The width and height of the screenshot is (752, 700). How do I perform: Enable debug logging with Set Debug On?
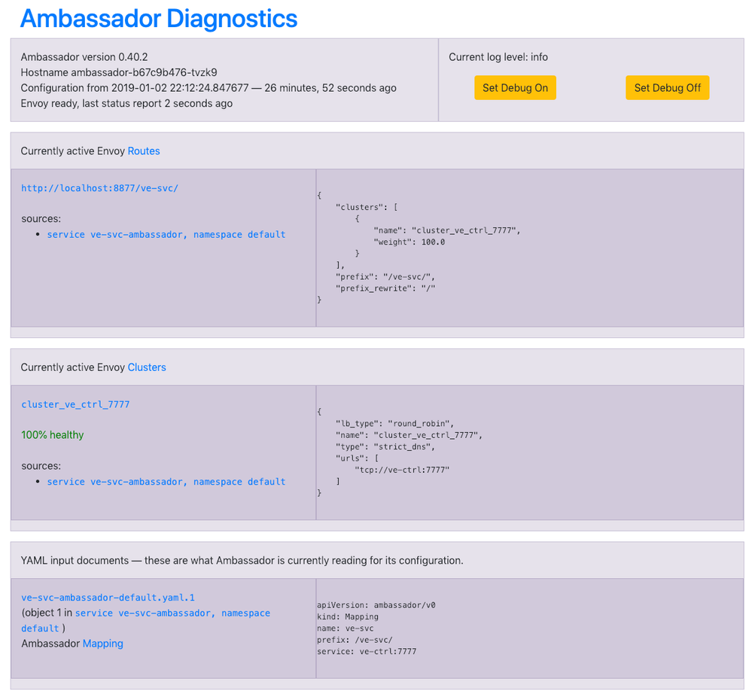515,87
